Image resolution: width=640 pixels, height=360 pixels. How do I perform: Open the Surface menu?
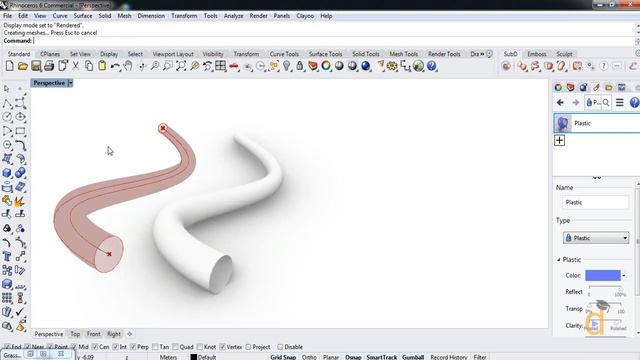(x=83, y=16)
